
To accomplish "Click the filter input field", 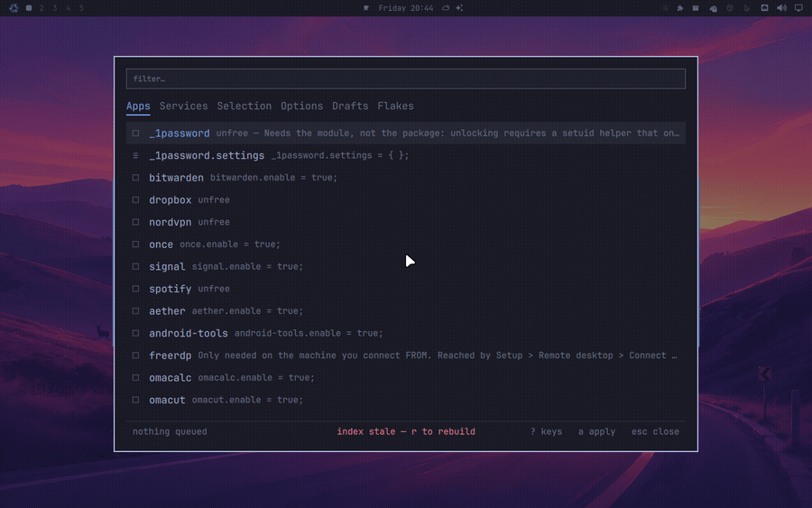I will tap(406, 79).
